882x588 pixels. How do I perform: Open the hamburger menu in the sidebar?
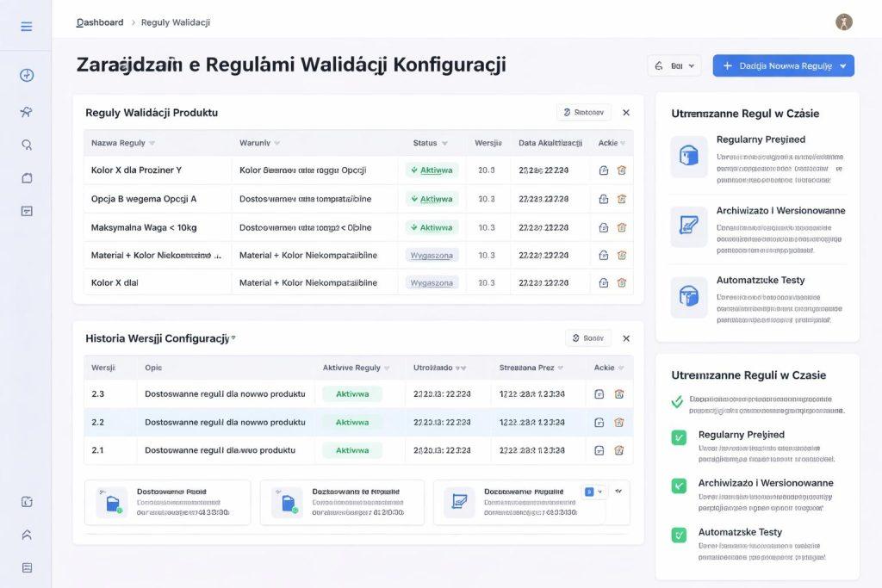click(27, 26)
